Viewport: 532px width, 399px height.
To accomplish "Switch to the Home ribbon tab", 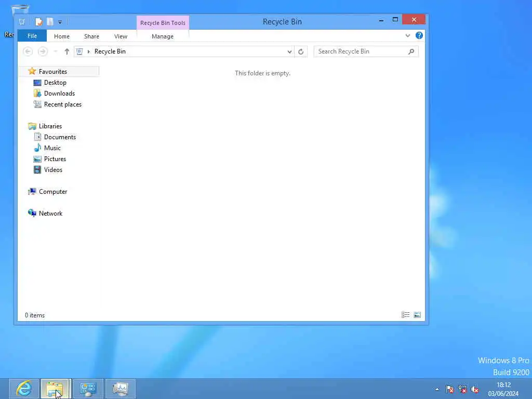I will point(62,36).
